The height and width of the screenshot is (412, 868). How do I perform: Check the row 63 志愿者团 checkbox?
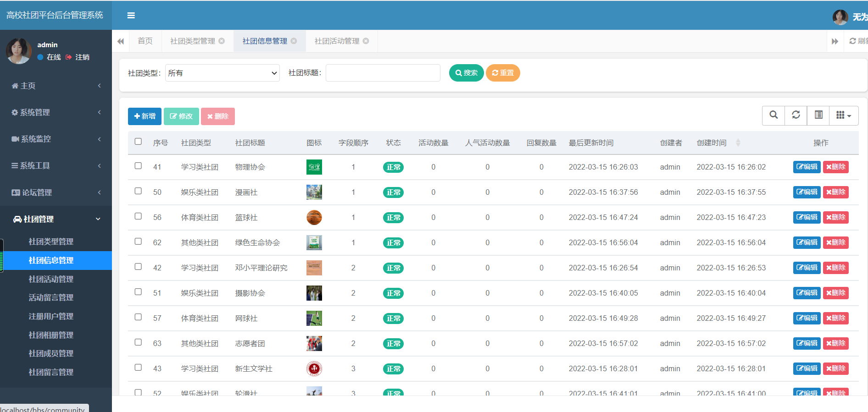coord(138,342)
